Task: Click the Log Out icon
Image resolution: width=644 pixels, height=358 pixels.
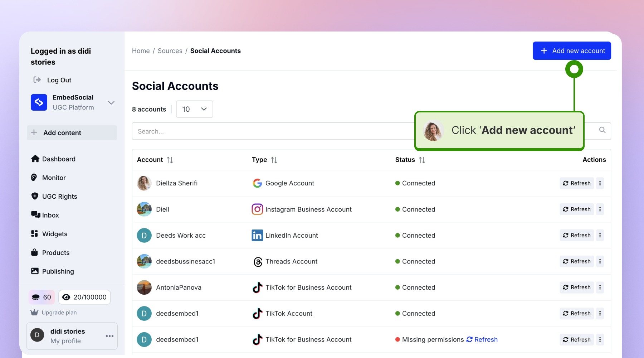Action: pos(37,80)
